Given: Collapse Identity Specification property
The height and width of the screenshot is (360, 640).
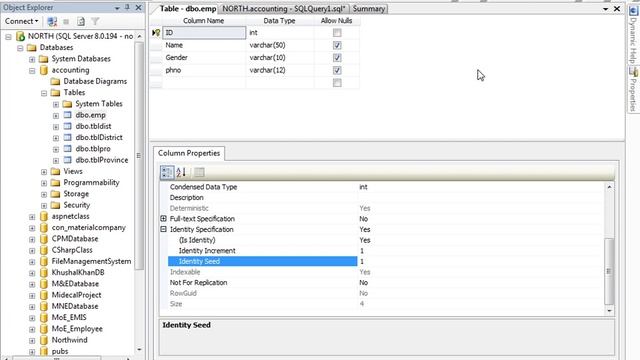Looking at the screenshot, I should 163,229.
